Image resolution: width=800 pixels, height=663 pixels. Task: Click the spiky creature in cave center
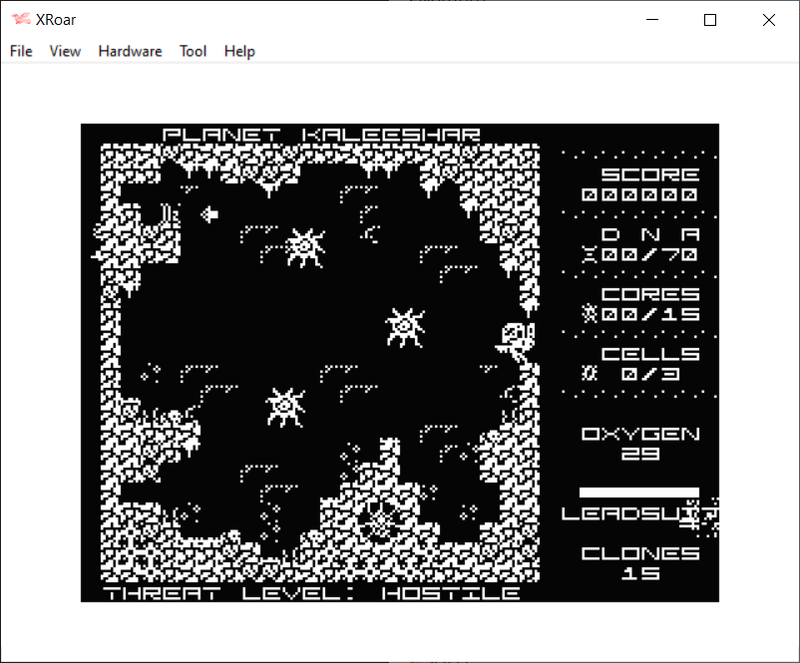(x=406, y=327)
